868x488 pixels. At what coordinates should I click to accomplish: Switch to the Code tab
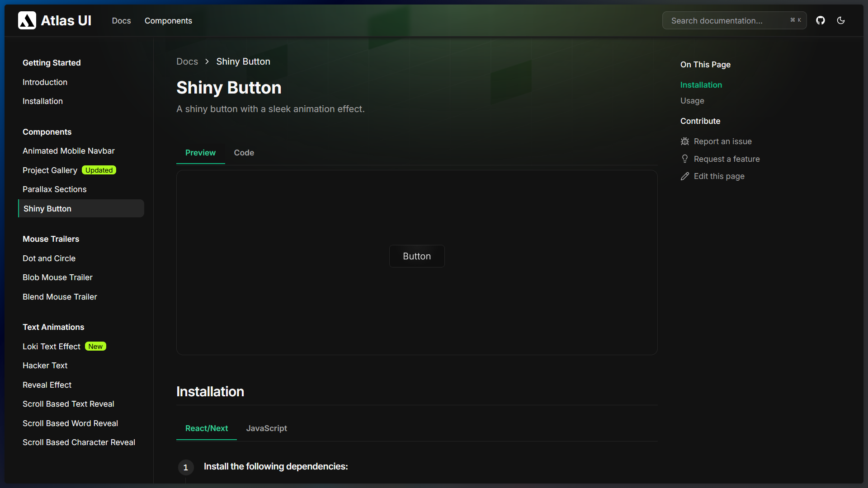244,153
